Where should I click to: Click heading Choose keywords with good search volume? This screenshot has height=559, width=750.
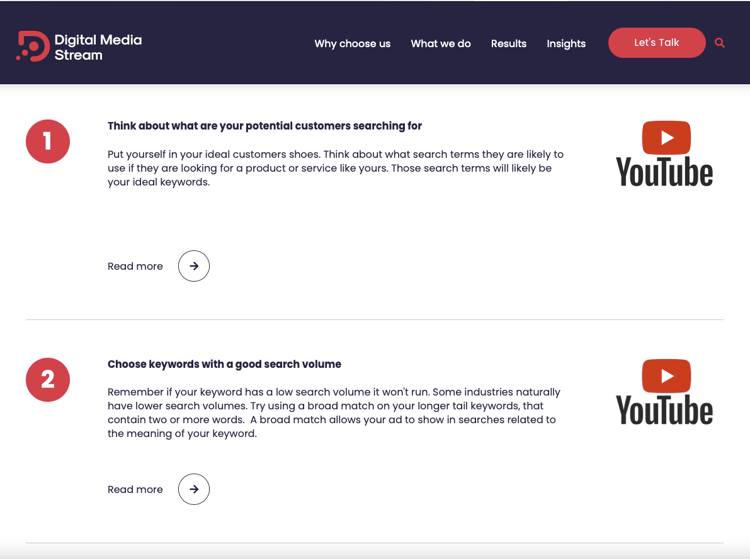[224, 364]
